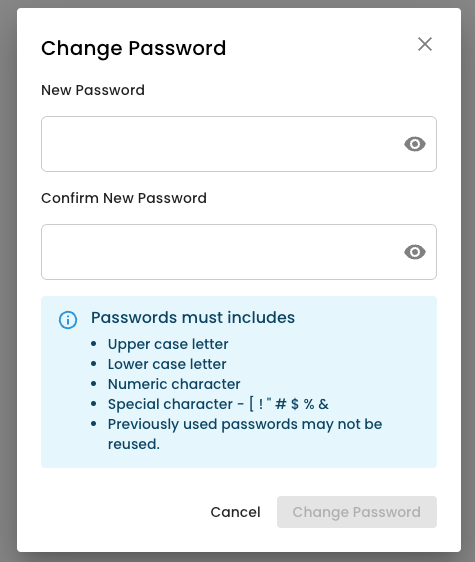Click the "Passwords must includes" heading
475x562 pixels.
193,318
